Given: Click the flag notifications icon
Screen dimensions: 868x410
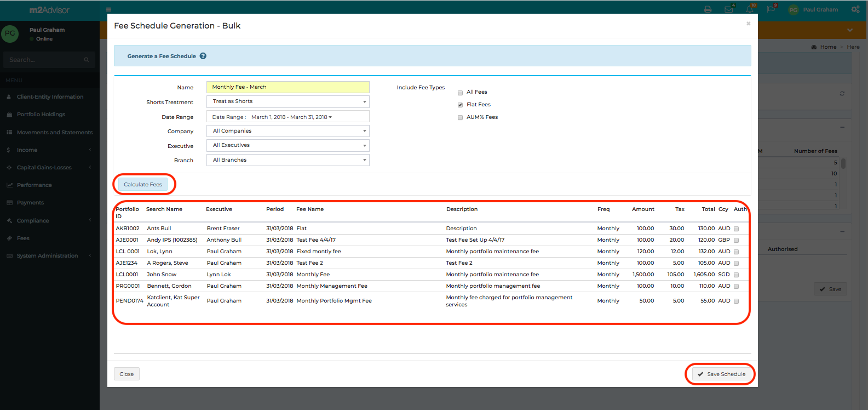Looking at the screenshot, I should coord(771,9).
